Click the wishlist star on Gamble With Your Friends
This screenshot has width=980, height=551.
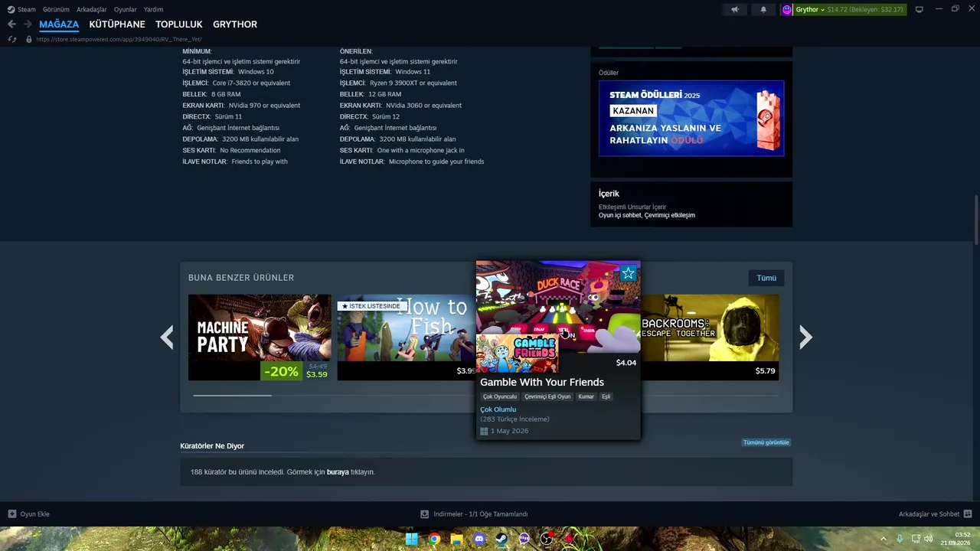click(628, 273)
